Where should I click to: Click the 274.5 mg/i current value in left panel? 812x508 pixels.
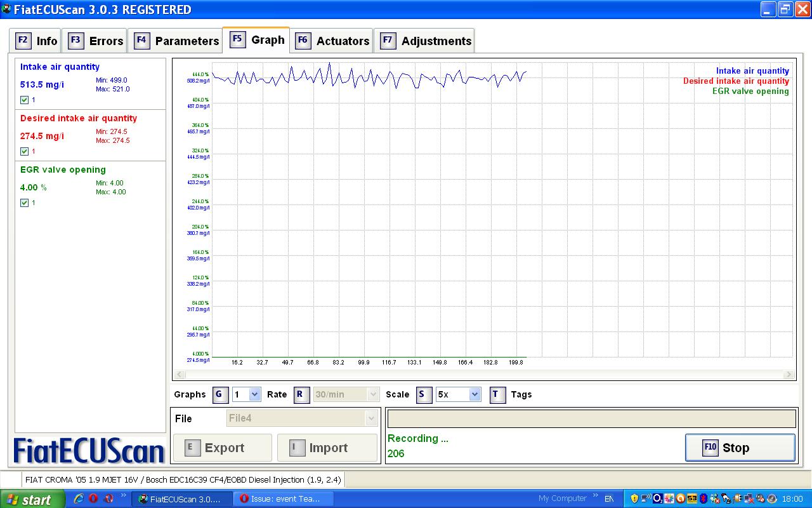pyautogui.click(x=42, y=136)
